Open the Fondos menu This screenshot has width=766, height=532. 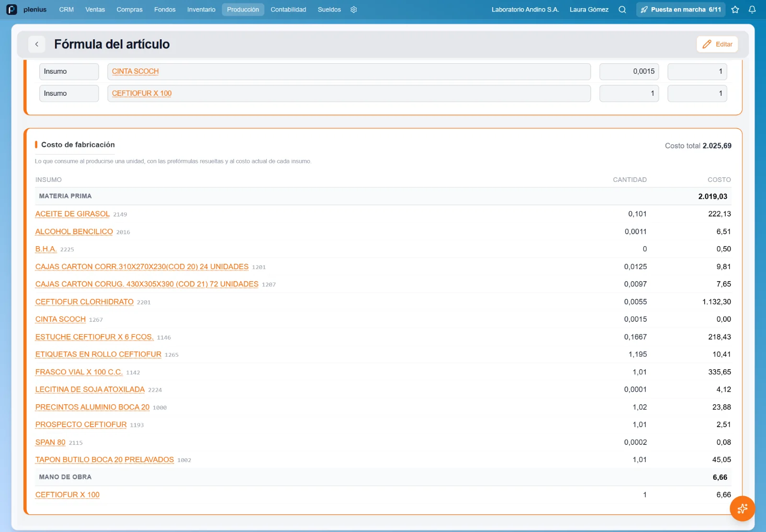pyautogui.click(x=165, y=10)
